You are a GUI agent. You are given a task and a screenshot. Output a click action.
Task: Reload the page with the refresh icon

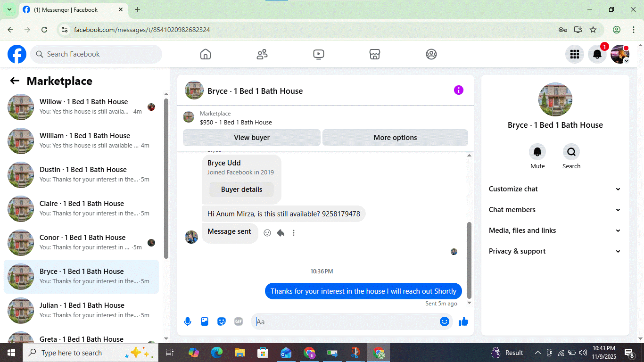[44, 30]
